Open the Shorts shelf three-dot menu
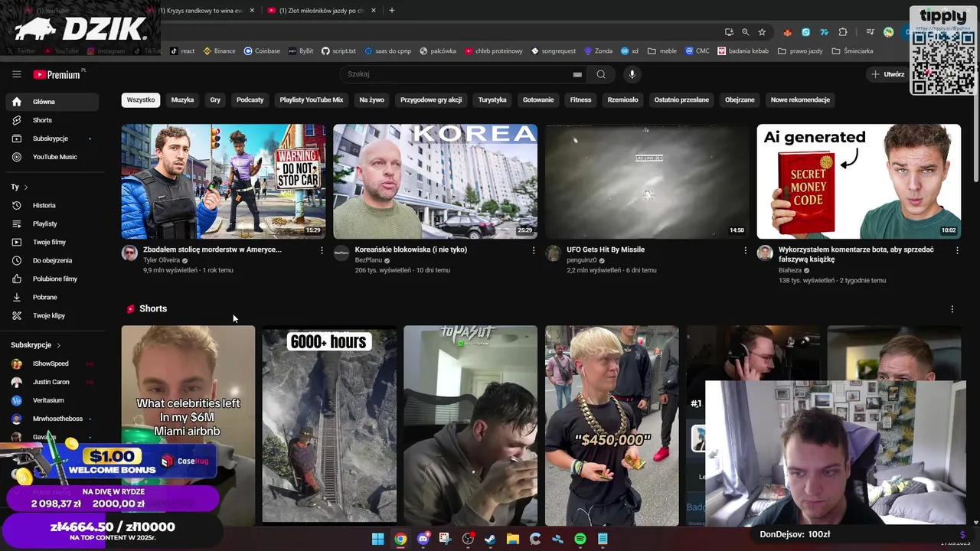Image resolution: width=980 pixels, height=551 pixels. tap(952, 309)
